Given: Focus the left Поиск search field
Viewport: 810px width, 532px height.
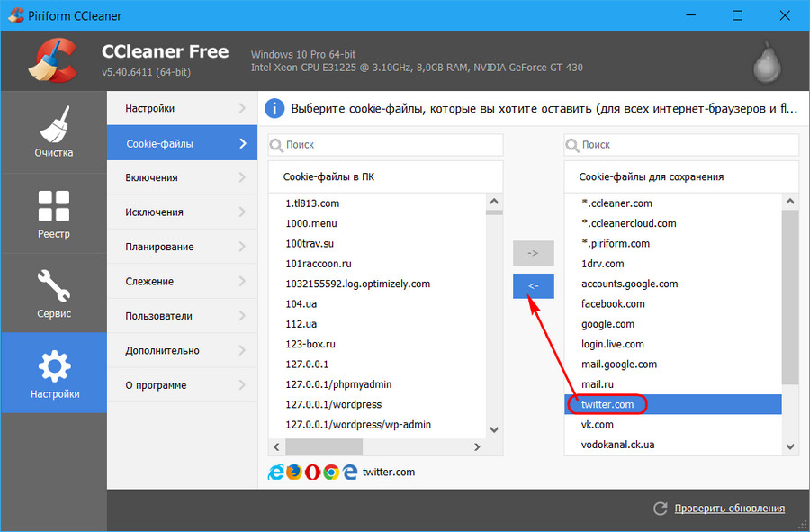Looking at the screenshot, I should pyautogui.click(x=385, y=145).
